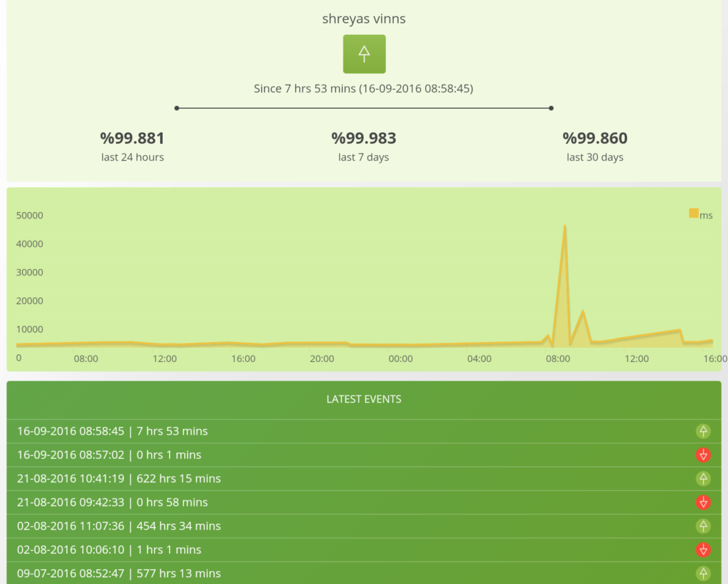Select event row '21-08-2016 10:41:19 | 622 hrs 15 mins'

pyautogui.click(x=364, y=479)
